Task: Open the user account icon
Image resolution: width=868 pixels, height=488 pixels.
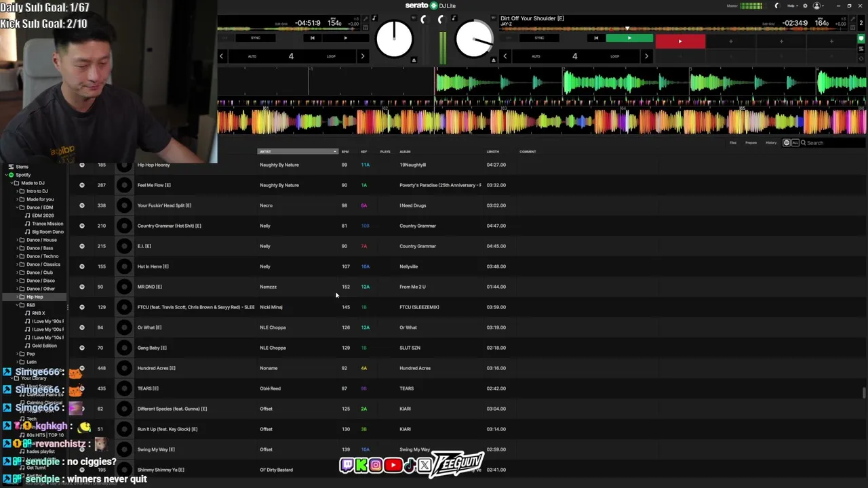Action: [x=817, y=6]
